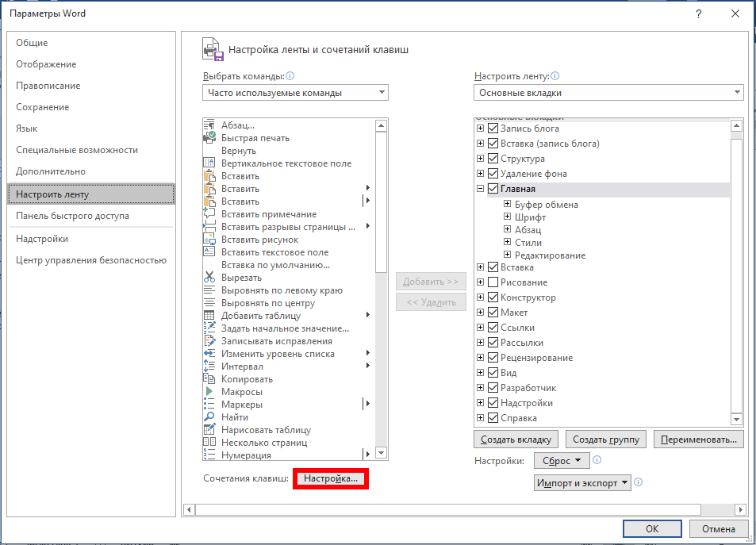Pick the Вставить примечание comment icon

click(209, 213)
